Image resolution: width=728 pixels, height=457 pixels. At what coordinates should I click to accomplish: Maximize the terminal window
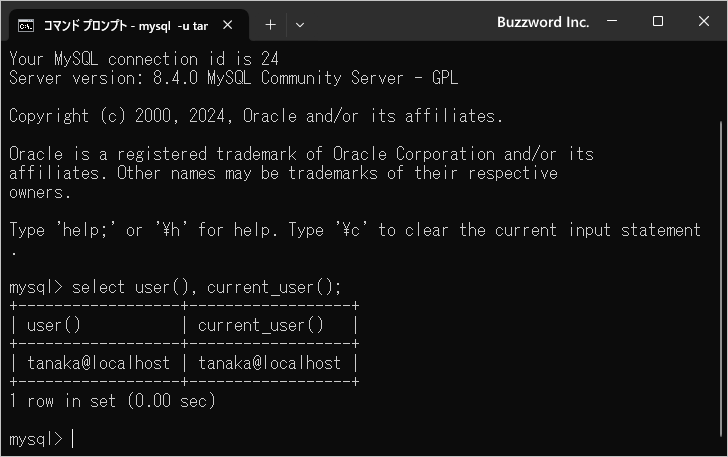658,22
